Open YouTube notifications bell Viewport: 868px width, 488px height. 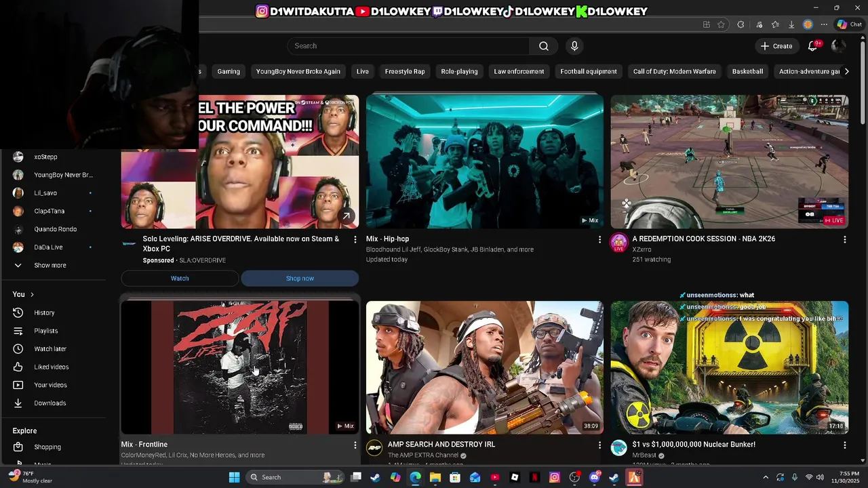(x=813, y=46)
